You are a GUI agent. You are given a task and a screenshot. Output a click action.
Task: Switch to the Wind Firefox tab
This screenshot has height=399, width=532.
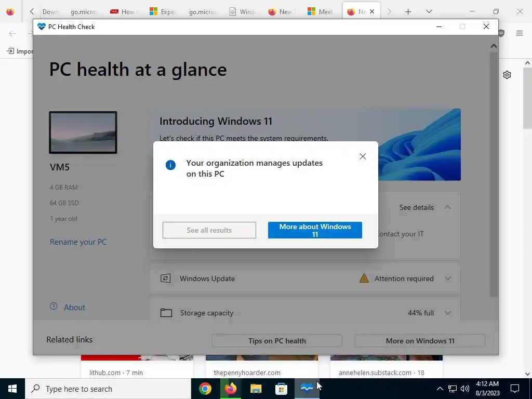pos(243,12)
